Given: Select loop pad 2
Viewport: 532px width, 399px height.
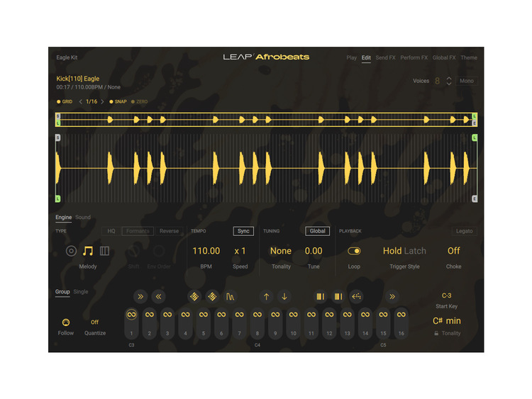Looking at the screenshot, I should pyautogui.click(x=149, y=323).
